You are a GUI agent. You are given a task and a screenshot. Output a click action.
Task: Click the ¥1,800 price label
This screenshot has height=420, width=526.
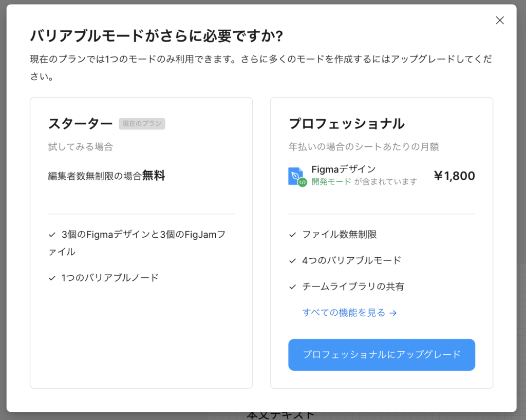point(454,176)
